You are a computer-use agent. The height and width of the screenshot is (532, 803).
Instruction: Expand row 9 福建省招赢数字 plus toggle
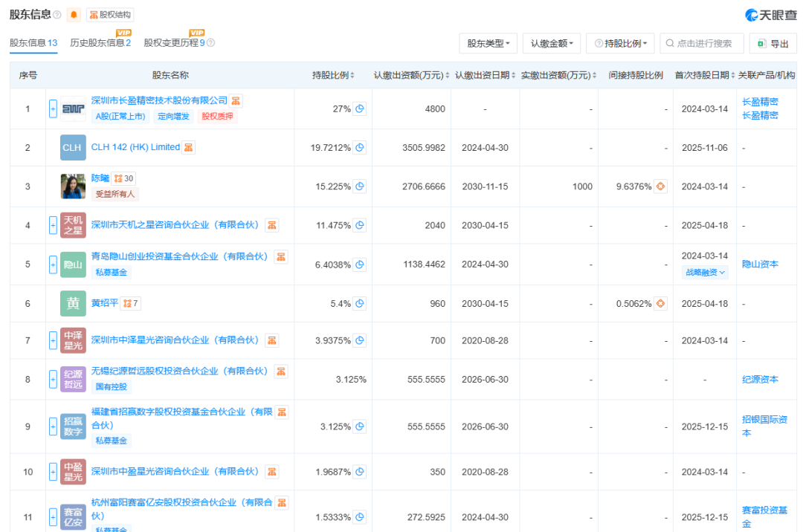(x=53, y=426)
